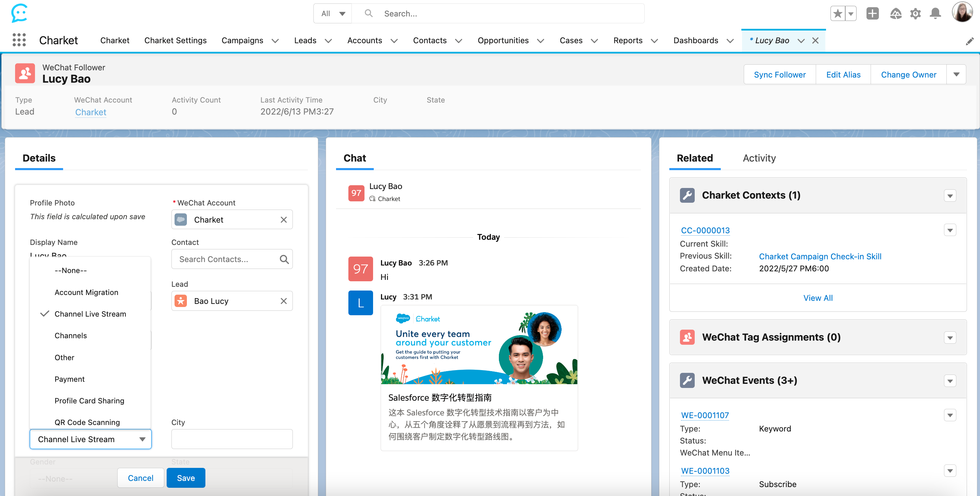Select Channel Live Stream checked option
980x496 pixels.
[x=90, y=314]
